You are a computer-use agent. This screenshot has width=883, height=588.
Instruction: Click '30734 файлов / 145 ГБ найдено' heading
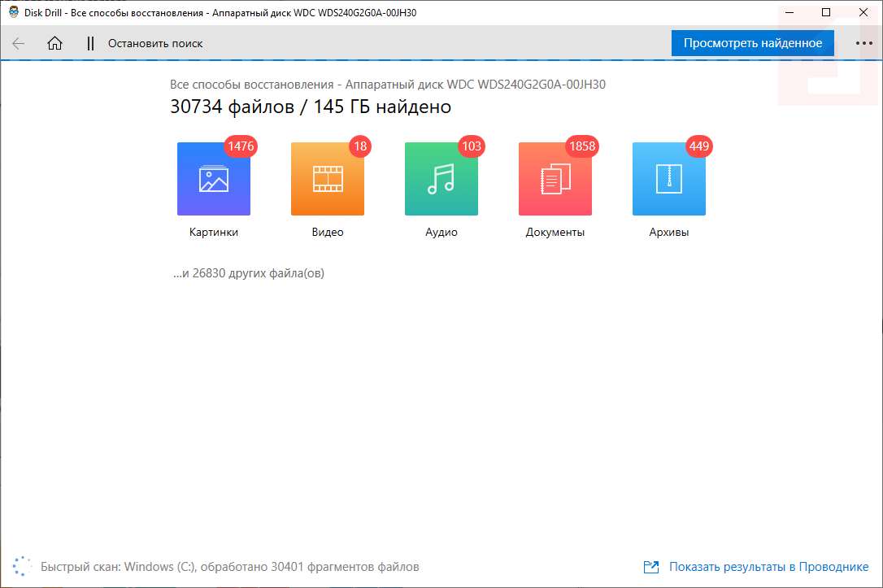pyautogui.click(x=311, y=107)
